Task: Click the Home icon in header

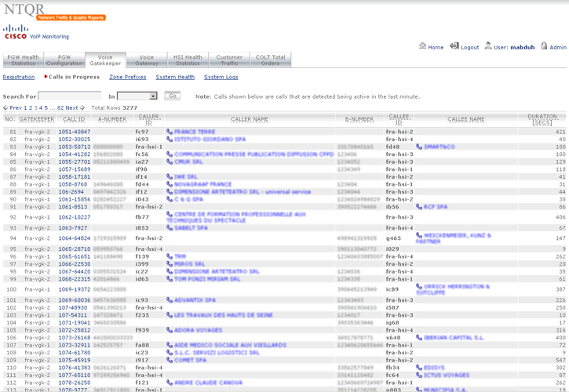Action: (x=422, y=47)
